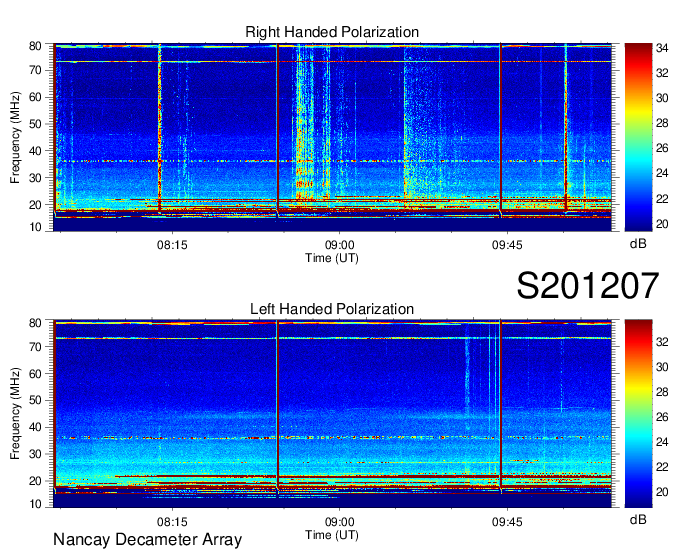Click the "09:00" tick of Left Handed plot

[x=340, y=522]
